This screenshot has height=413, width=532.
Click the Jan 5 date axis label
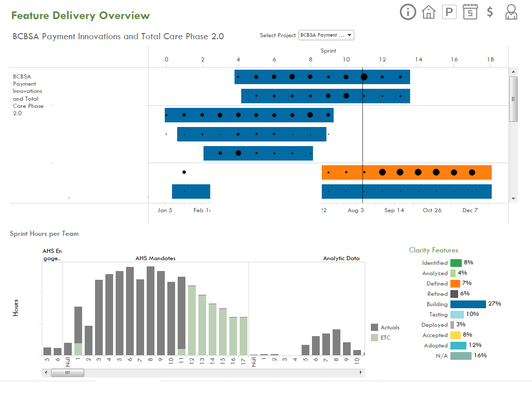click(x=165, y=210)
